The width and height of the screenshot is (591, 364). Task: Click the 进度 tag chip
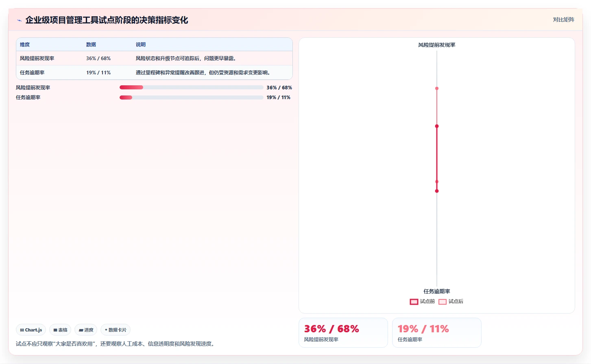pos(86,330)
